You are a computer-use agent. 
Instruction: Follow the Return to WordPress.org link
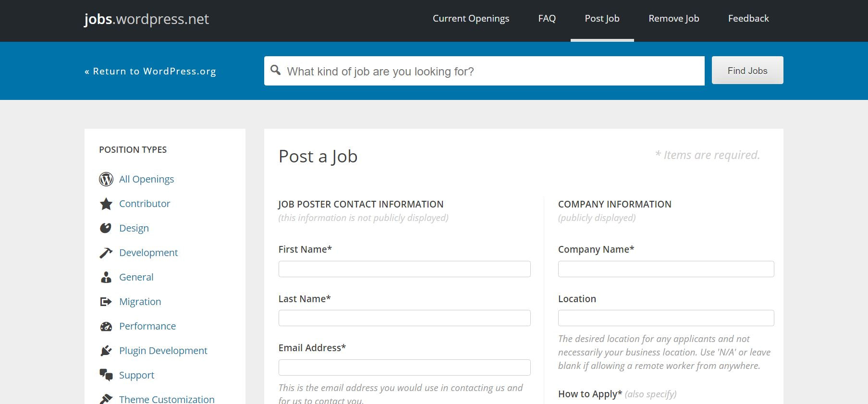(x=150, y=71)
